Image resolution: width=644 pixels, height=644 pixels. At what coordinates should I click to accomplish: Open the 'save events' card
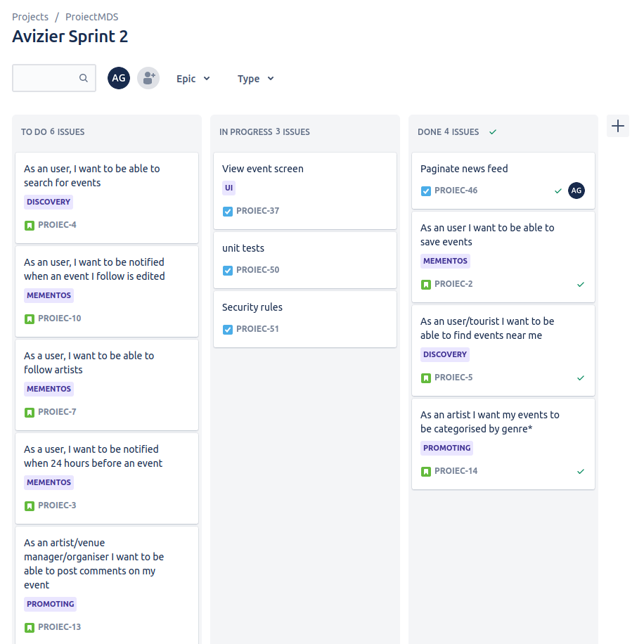[x=503, y=257]
